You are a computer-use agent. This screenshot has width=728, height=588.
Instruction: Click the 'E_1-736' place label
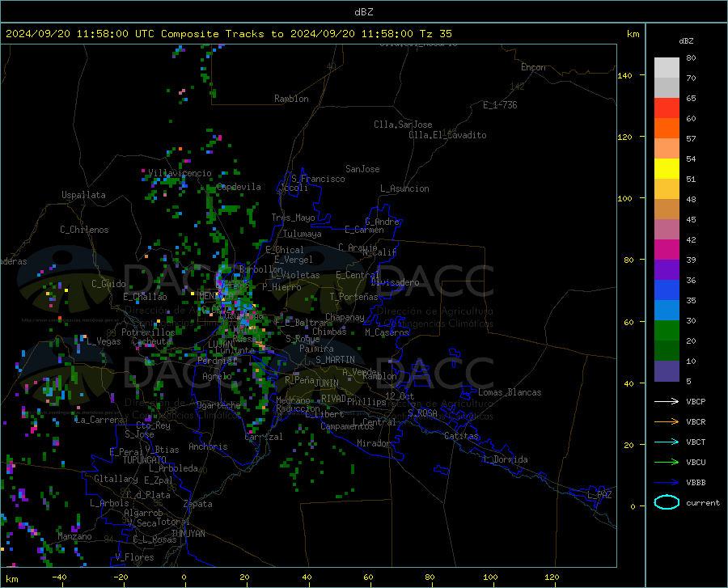click(500, 105)
